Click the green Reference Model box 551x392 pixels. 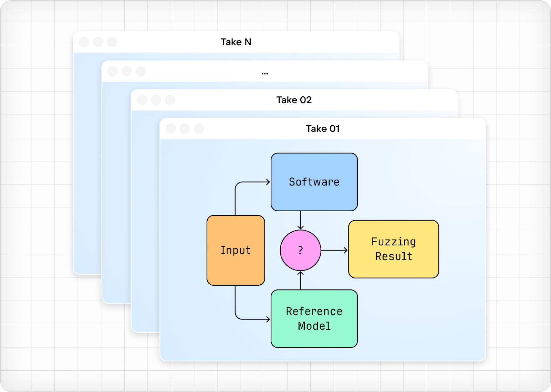pos(314,319)
